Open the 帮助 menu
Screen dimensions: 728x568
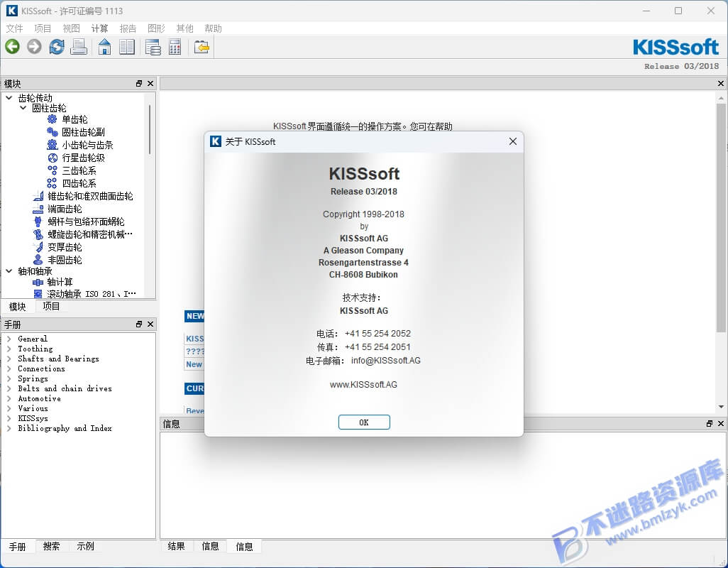click(213, 28)
